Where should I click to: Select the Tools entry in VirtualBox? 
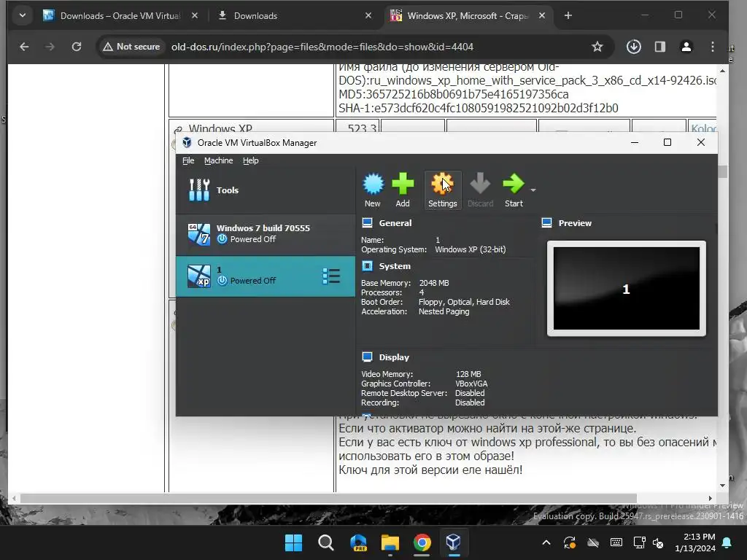click(x=266, y=190)
